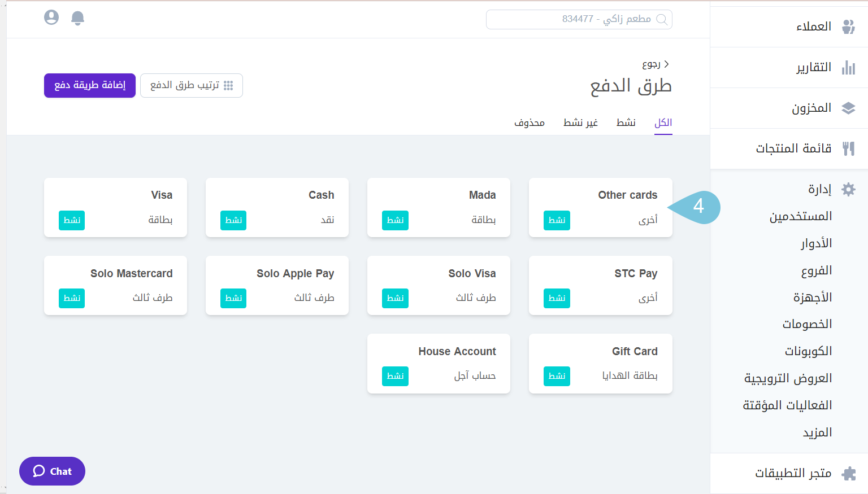The image size is (868, 494).
Task: Click the متجر التطبيقات puzzle icon
Action: pyautogui.click(x=848, y=473)
